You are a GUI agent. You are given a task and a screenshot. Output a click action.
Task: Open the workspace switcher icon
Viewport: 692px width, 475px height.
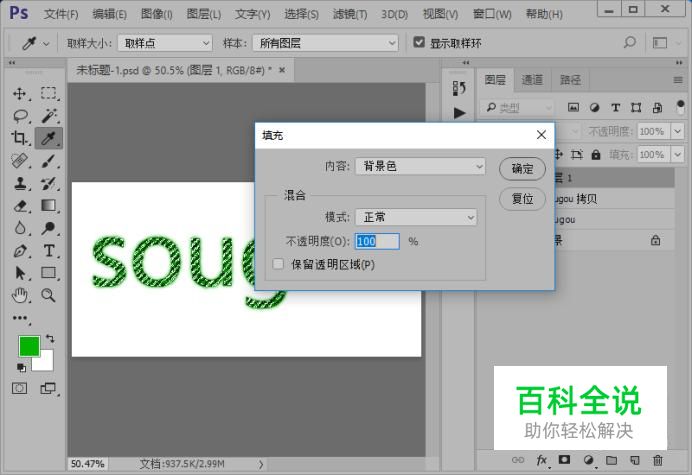point(660,43)
